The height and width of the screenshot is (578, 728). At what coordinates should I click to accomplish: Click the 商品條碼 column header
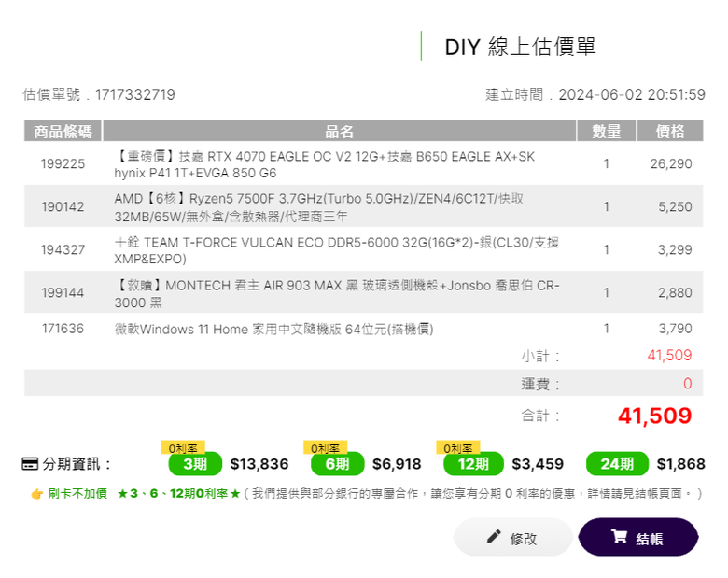[63, 132]
